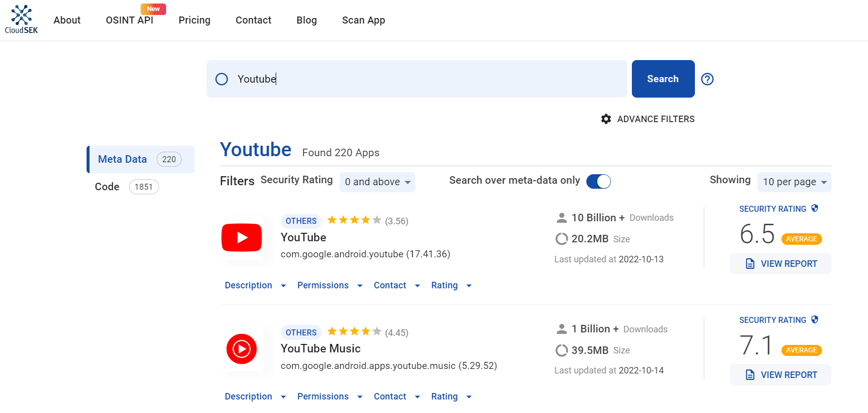Click the downloads person icon for YouTube
This screenshot has width=868, height=413.
coord(562,218)
